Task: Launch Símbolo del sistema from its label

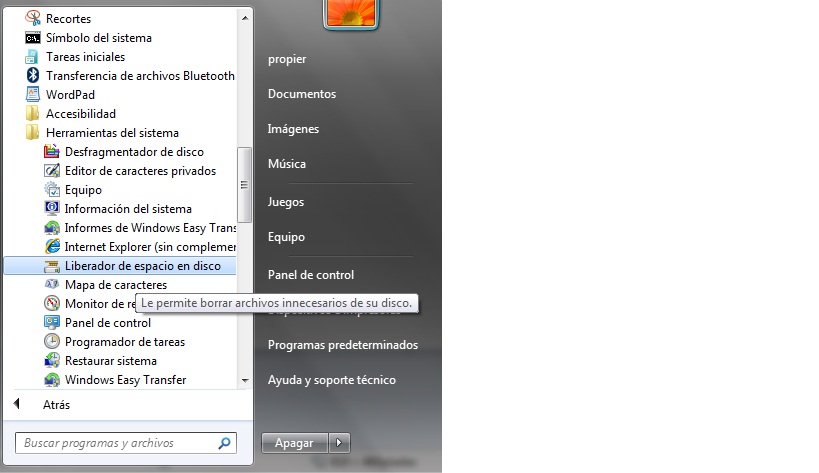Action: [x=99, y=38]
